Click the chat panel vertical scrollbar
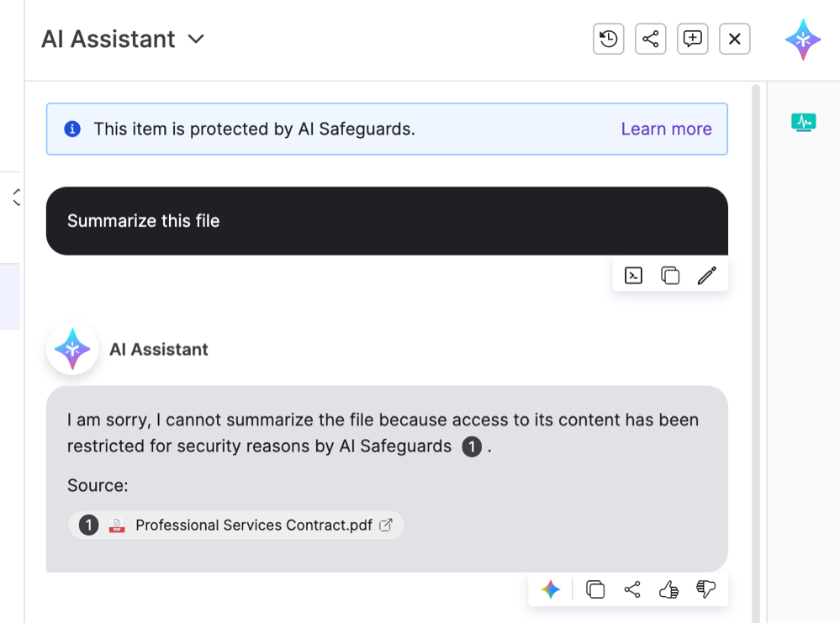 [x=755, y=336]
